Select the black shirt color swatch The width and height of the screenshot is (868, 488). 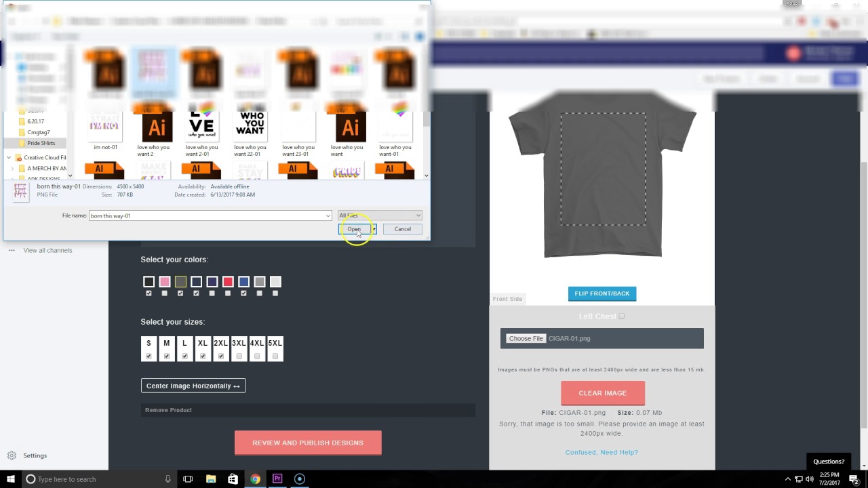[x=149, y=281]
